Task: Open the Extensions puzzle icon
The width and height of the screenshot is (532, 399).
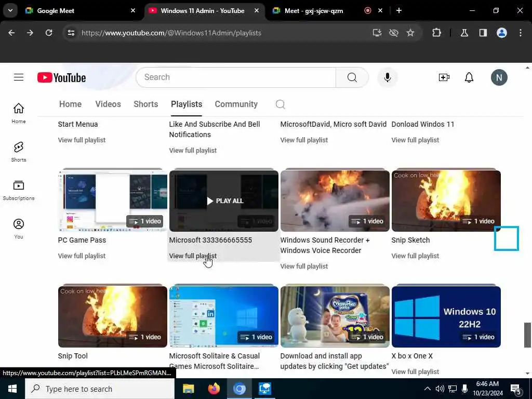Action: pos(436,33)
